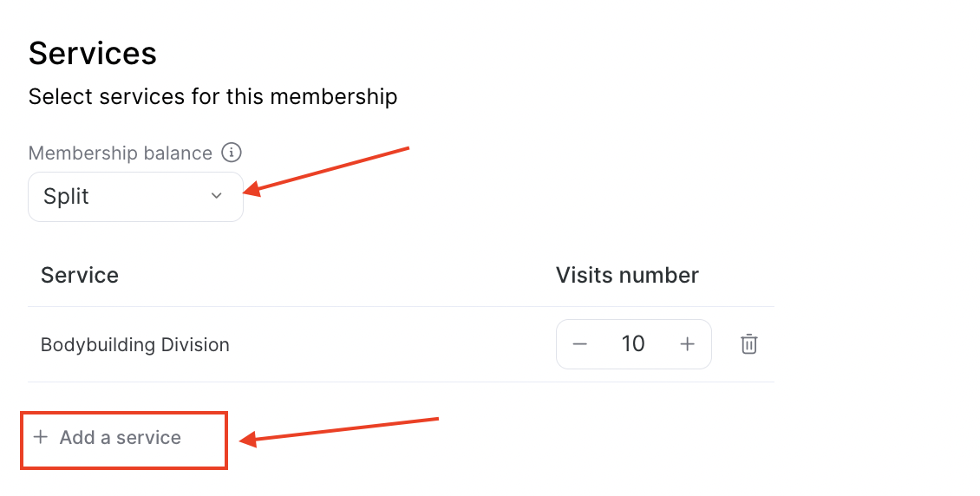This screenshot has width=980, height=496.
Task: Click the 'Select services for this membership' subtitle
Action: click(x=212, y=97)
